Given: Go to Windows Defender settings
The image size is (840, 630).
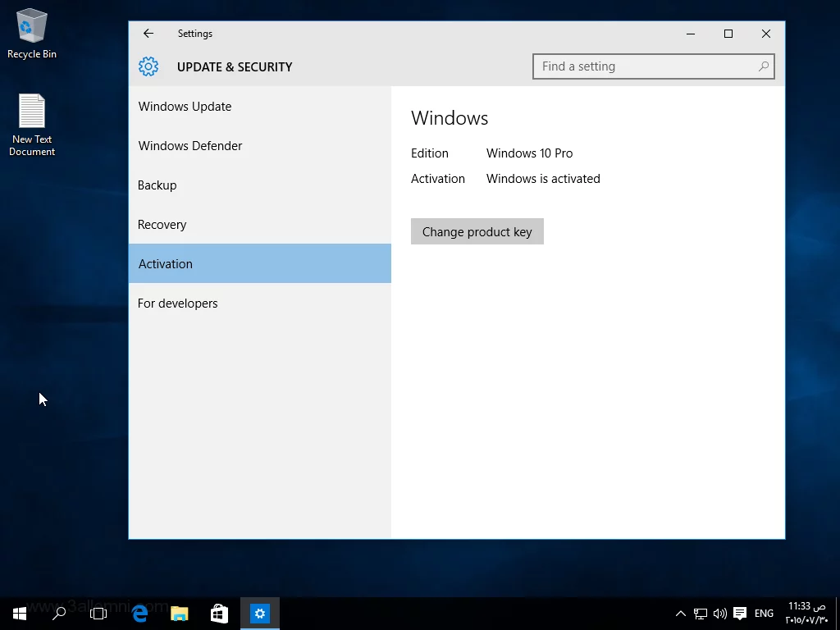Looking at the screenshot, I should pos(190,146).
